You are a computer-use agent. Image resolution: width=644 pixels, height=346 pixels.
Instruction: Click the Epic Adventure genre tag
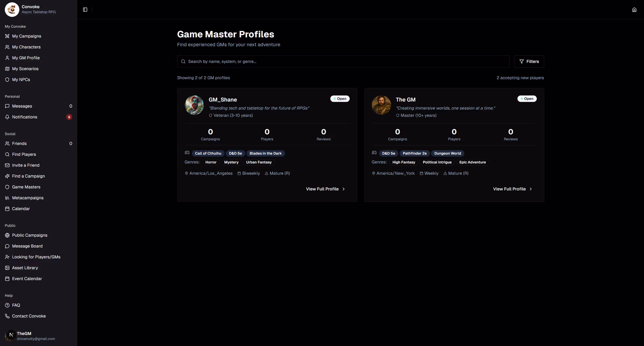[473, 163]
